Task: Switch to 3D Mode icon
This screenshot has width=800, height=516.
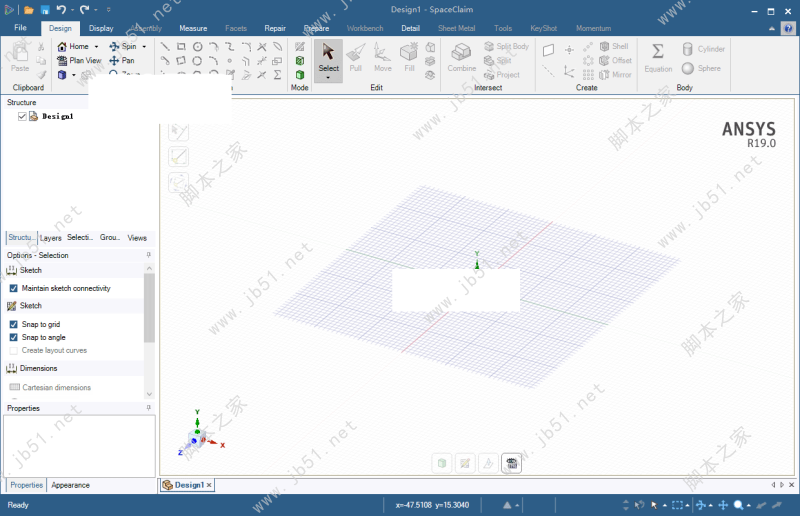Action: (300, 75)
